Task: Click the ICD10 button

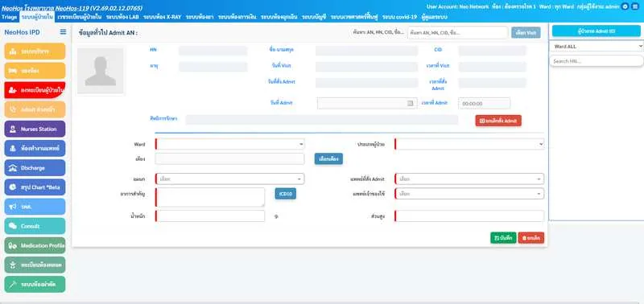Action: (x=286, y=194)
